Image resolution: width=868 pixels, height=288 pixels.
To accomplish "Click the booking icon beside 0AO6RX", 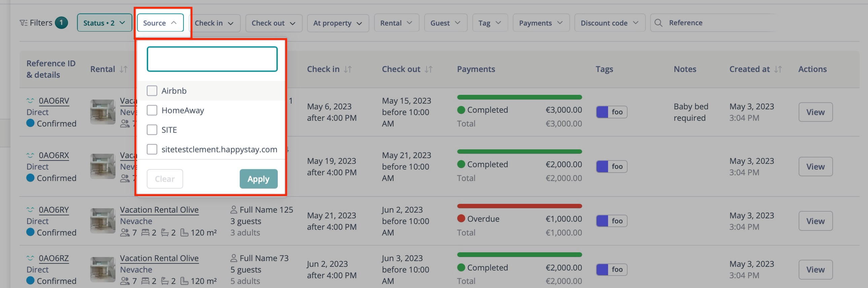I will [x=30, y=155].
